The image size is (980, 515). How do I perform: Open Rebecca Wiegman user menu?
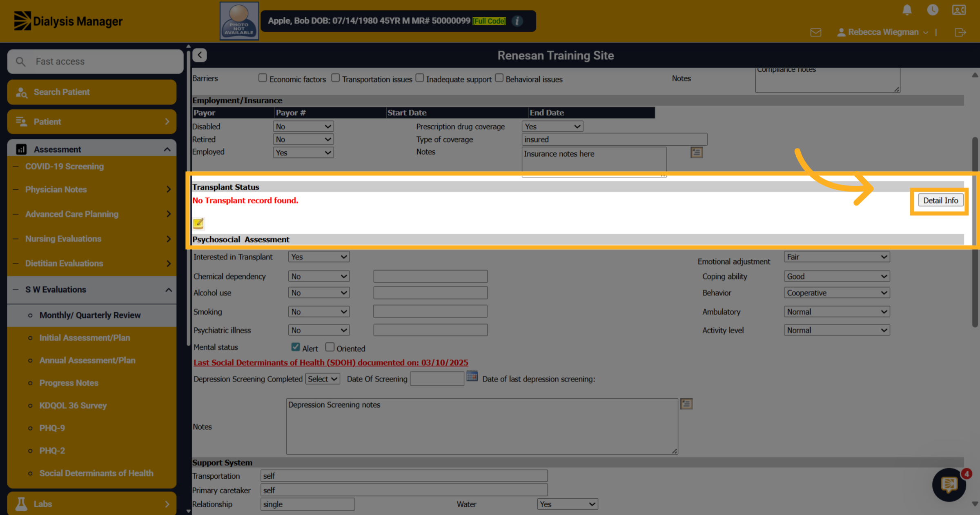(883, 32)
